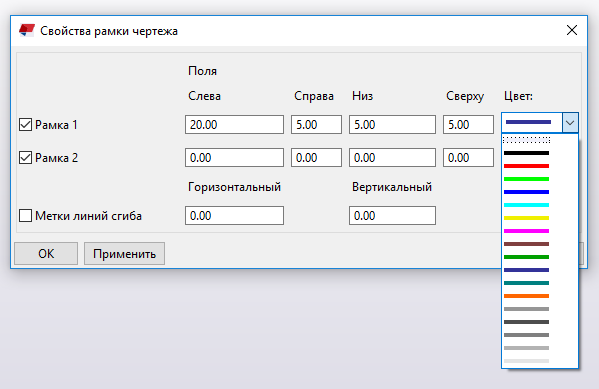
Task: Click the Справа column label
Action: click(314, 96)
